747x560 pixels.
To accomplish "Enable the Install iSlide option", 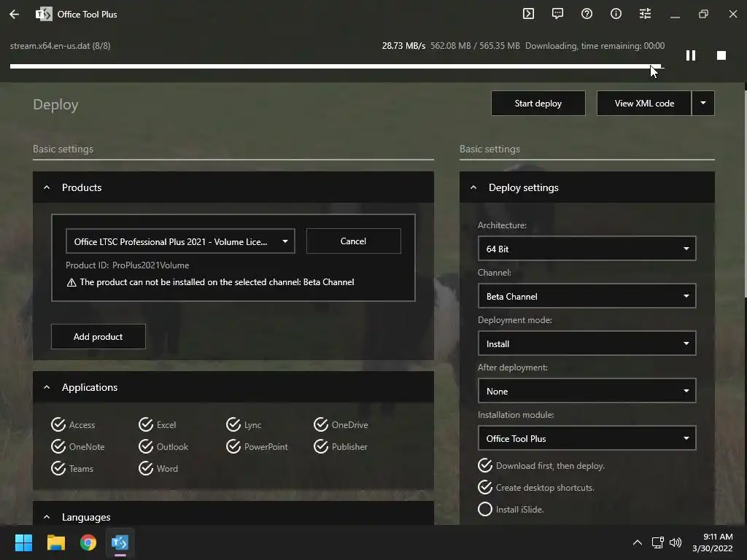I will pos(511,509).
